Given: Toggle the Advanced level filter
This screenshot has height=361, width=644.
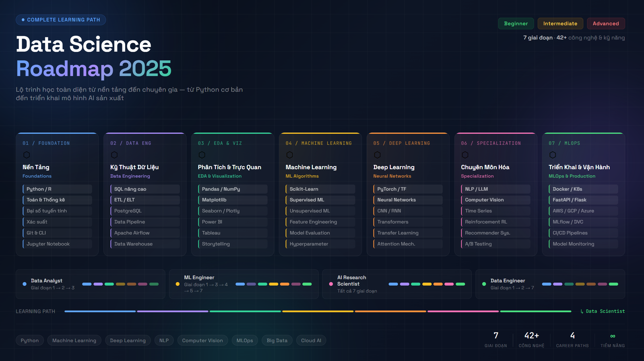Looking at the screenshot, I should coord(605,24).
